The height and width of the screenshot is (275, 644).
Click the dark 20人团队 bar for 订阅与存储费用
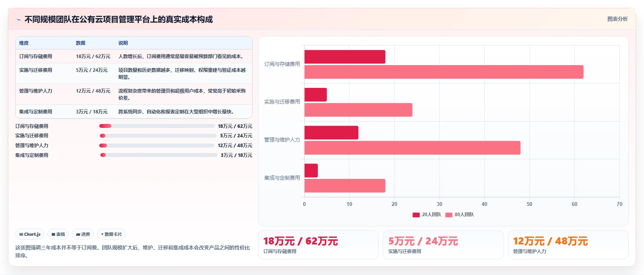(x=345, y=57)
